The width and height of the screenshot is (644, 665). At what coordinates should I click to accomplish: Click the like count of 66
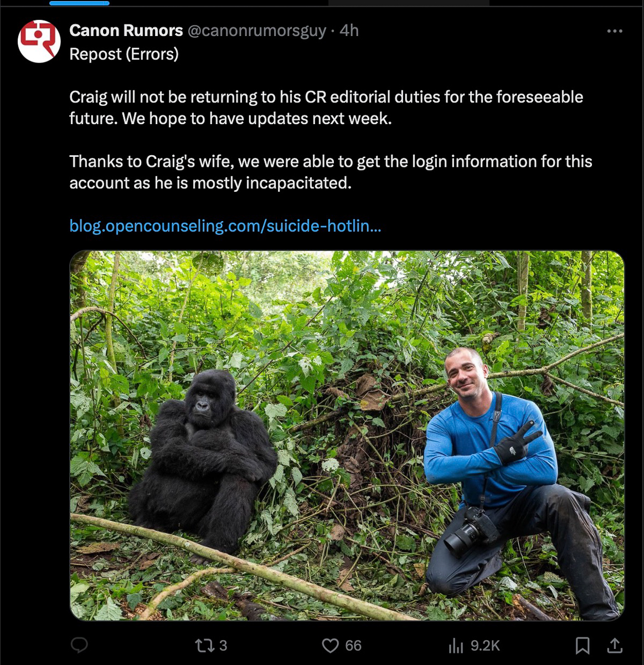(353, 646)
